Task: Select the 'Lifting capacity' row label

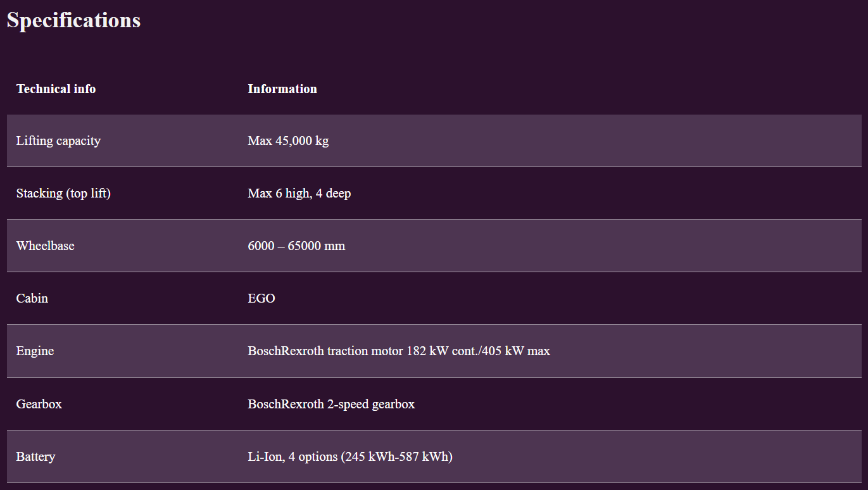Action: (58, 141)
